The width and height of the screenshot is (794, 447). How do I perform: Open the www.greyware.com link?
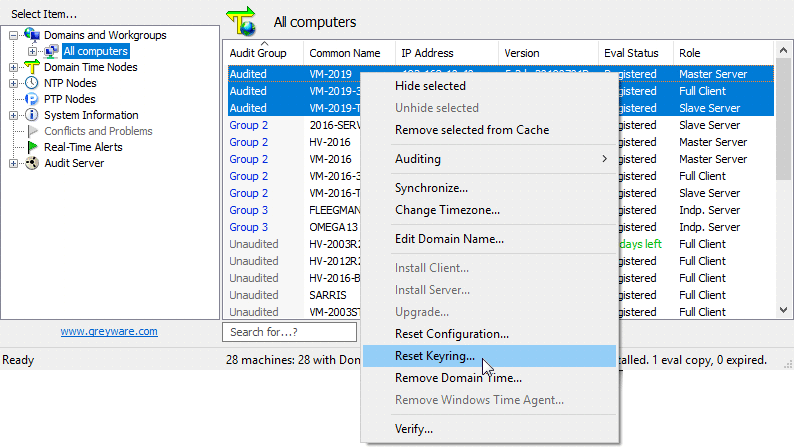pyautogui.click(x=109, y=331)
